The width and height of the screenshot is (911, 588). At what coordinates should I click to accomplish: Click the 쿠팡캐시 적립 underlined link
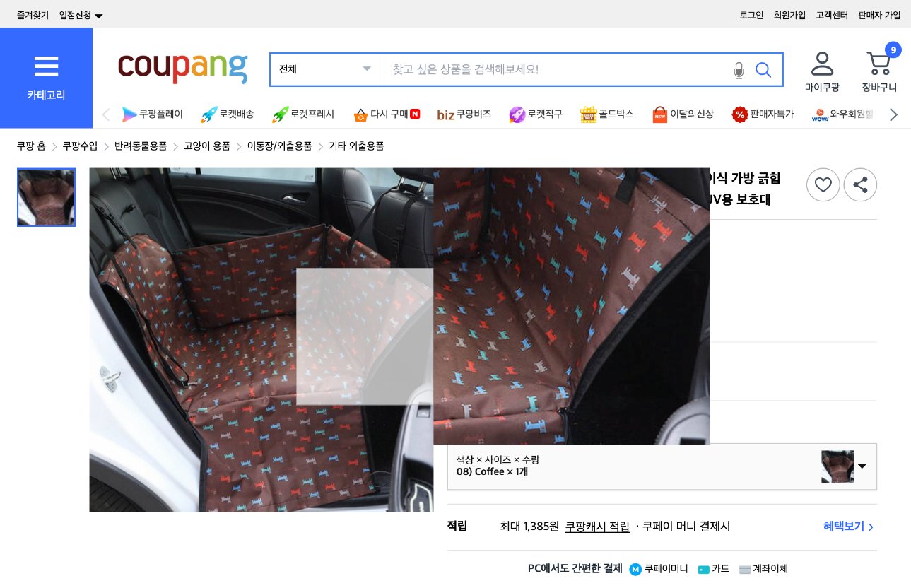tap(596, 527)
